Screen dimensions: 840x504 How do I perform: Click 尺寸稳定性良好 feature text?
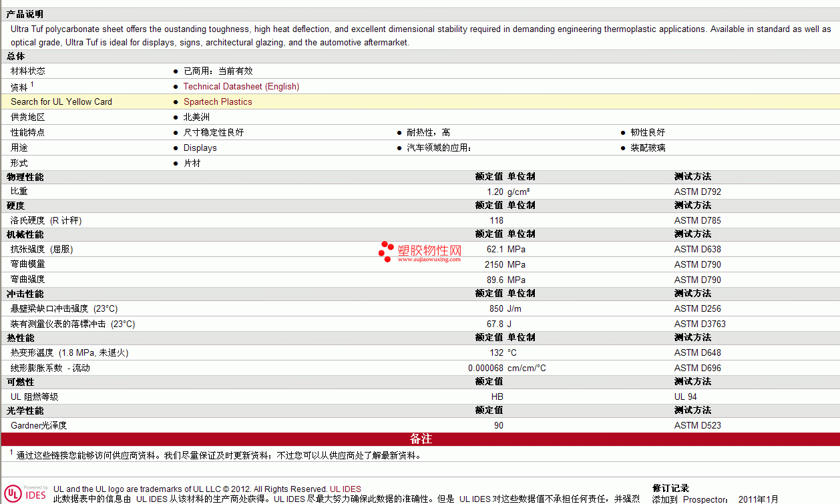(214, 132)
